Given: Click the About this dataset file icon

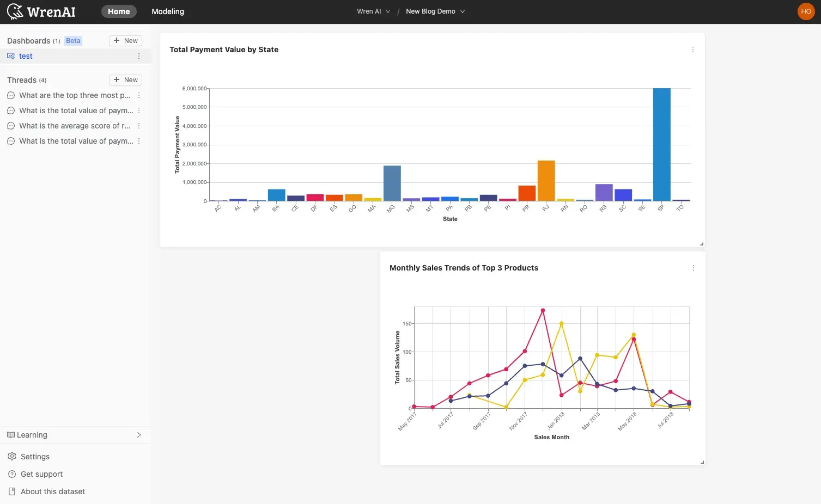Looking at the screenshot, I should [12, 491].
